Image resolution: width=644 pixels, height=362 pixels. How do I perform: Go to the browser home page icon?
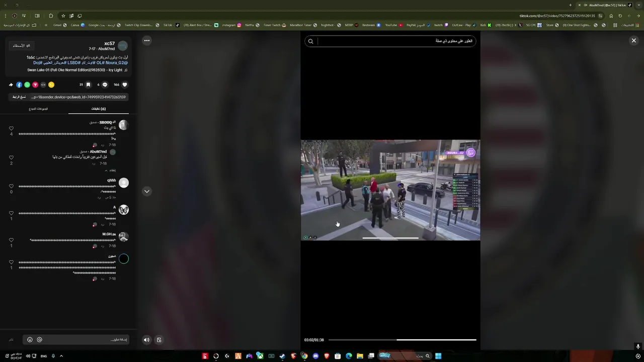tap(611, 16)
